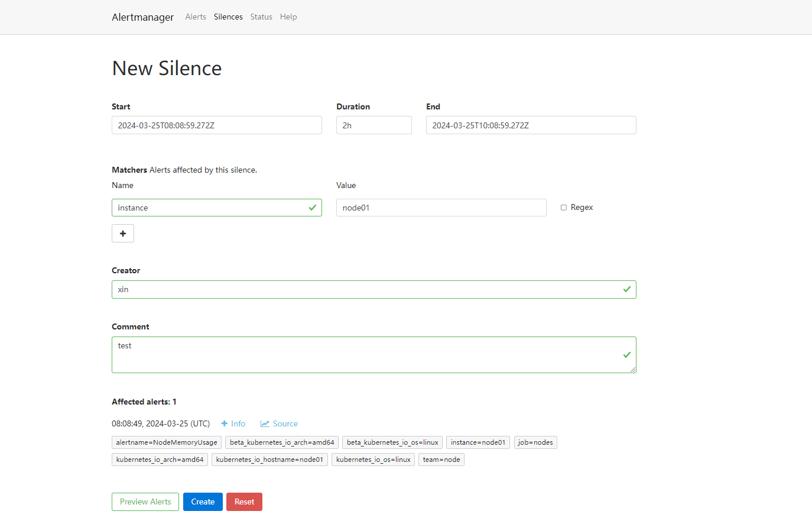Click the job=nodes label tag

(x=535, y=442)
